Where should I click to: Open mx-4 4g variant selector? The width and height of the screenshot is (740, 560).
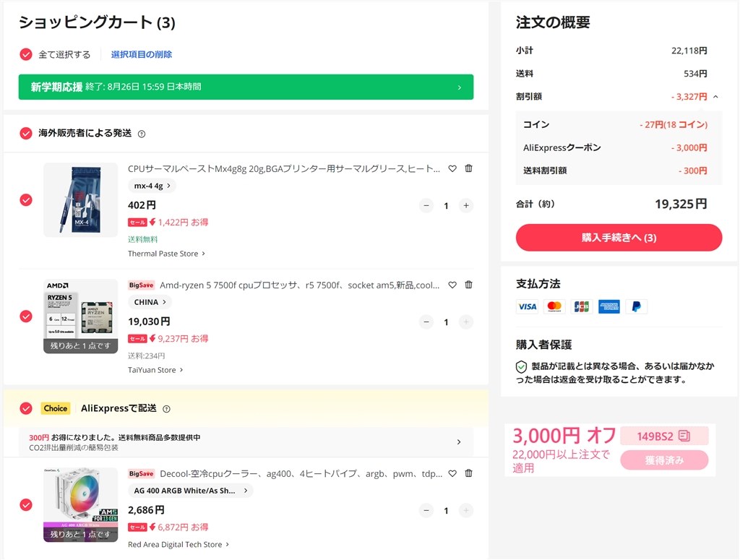152,186
